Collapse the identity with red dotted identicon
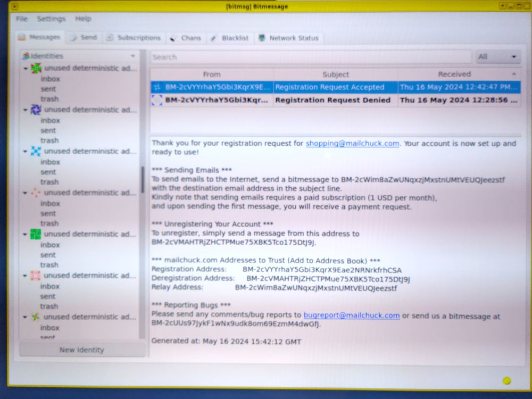The width and height of the screenshot is (532, 399). [25, 193]
